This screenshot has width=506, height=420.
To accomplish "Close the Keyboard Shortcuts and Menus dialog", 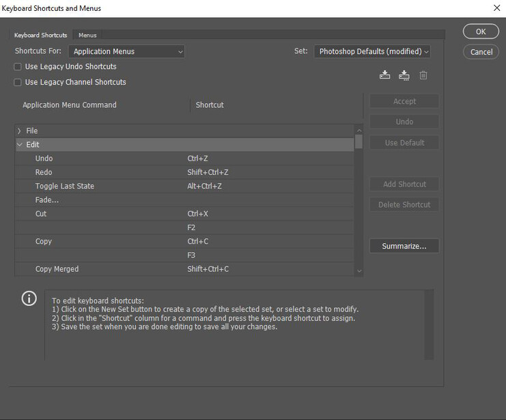I will coord(496,8).
